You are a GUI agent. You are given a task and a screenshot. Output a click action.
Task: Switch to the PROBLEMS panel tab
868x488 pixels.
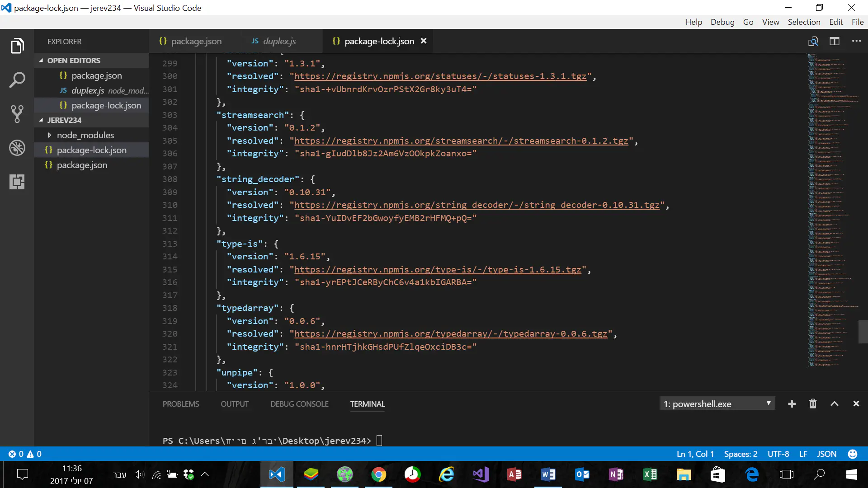pyautogui.click(x=181, y=404)
